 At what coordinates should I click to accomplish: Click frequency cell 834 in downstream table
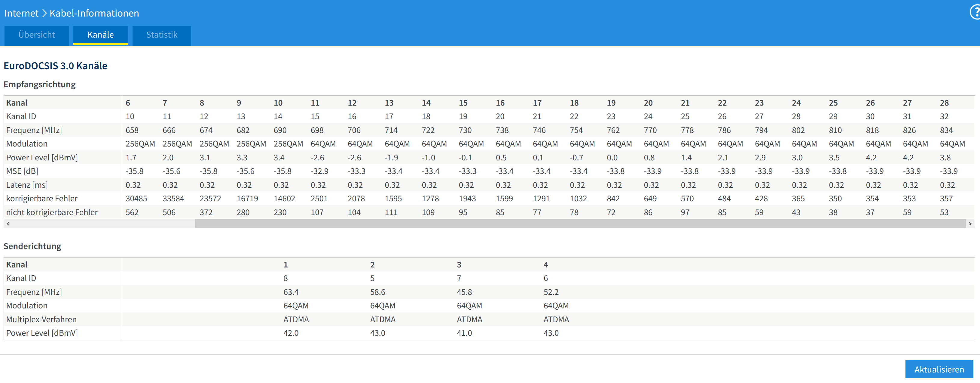(946, 130)
